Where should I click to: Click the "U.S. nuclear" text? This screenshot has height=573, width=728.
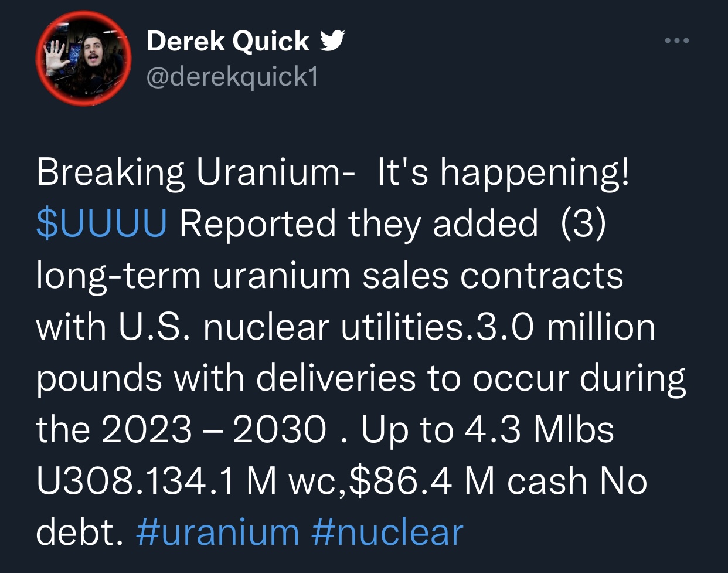[x=224, y=327]
